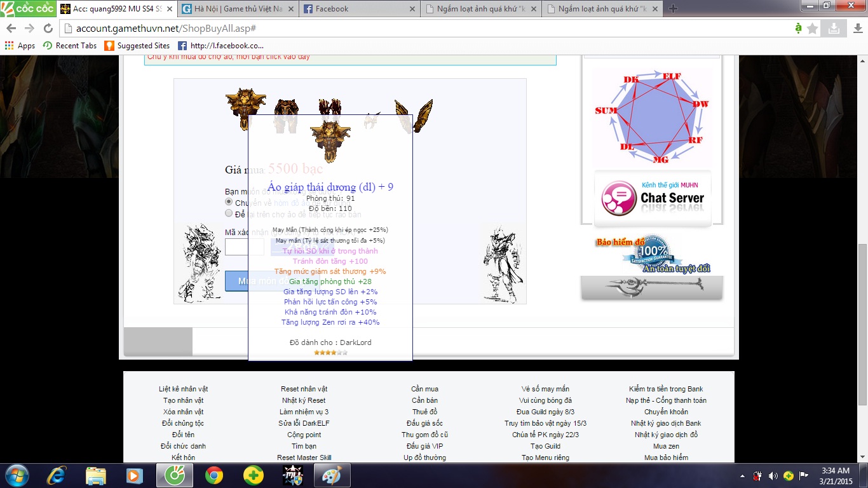Open the Tạo Guild link

(545, 446)
